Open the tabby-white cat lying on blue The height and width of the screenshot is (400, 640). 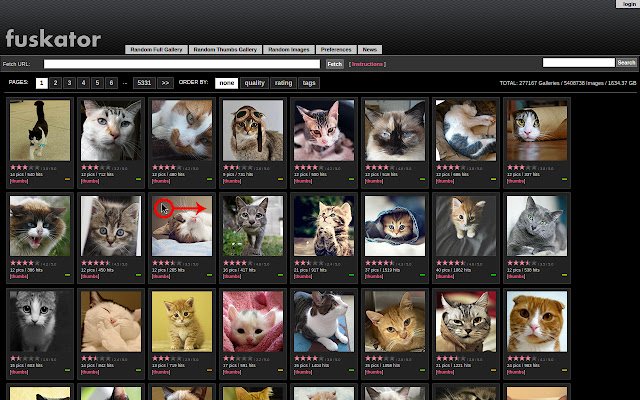coord(324,321)
